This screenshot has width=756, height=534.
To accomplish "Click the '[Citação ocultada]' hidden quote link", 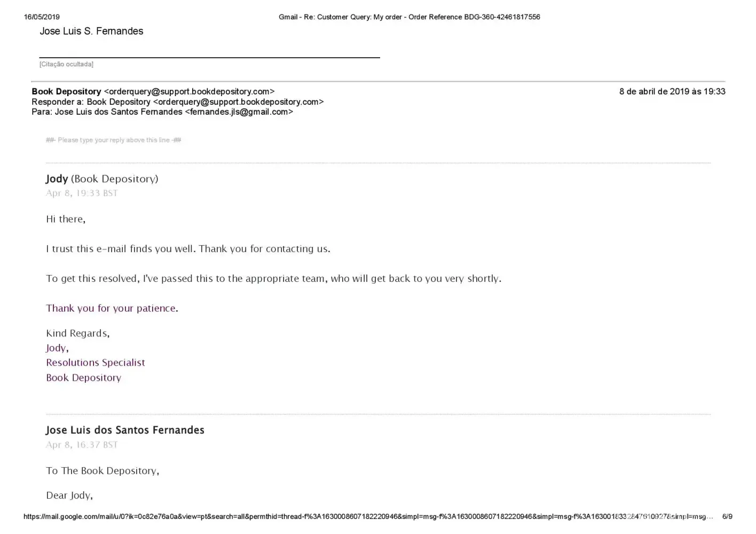I will [x=66, y=64].
